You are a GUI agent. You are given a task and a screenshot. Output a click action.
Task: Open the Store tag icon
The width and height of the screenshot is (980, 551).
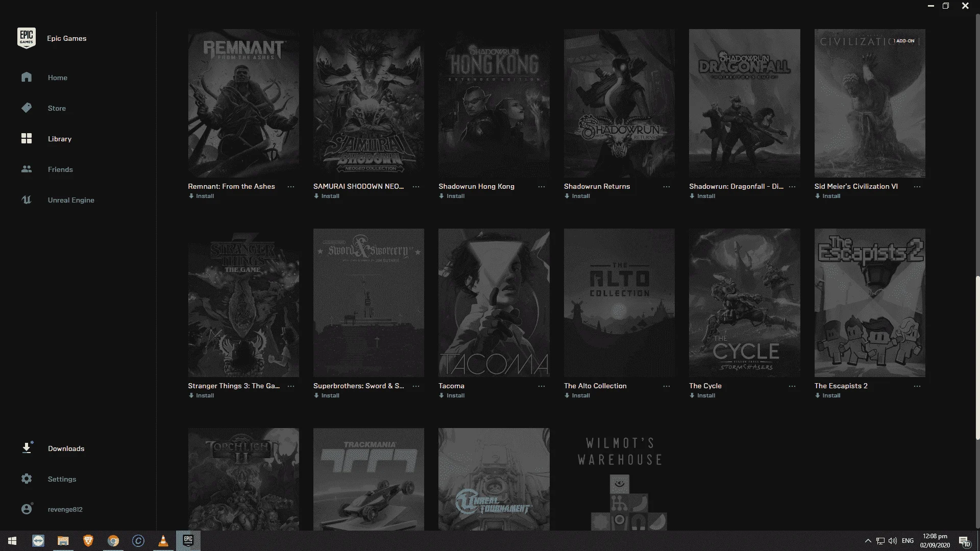click(x=27, y=108)
